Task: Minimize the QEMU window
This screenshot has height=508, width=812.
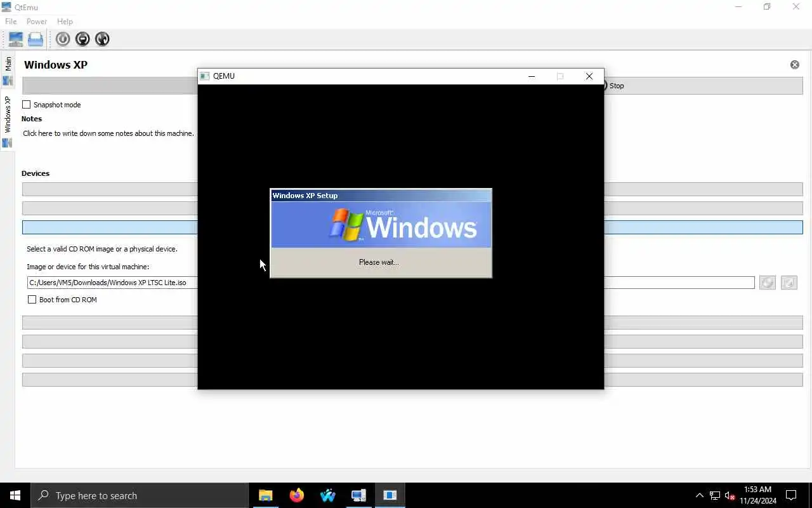Action: 532,76
